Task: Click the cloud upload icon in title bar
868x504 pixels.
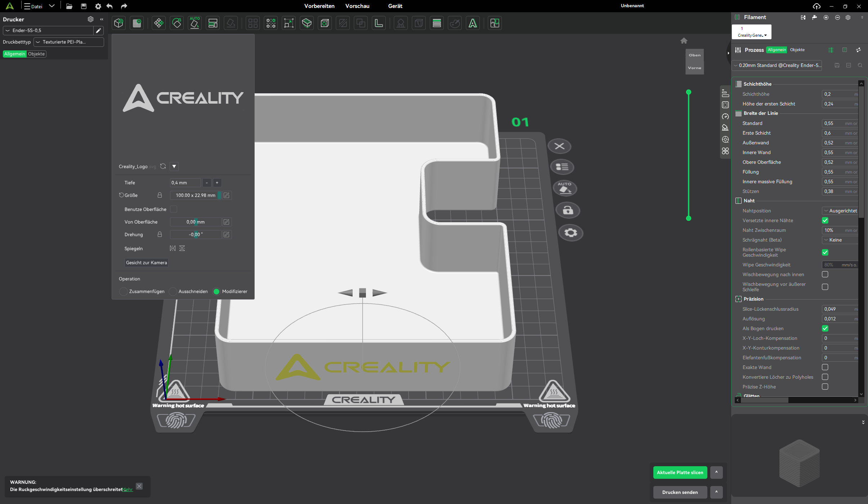Action: pos(816,6)
